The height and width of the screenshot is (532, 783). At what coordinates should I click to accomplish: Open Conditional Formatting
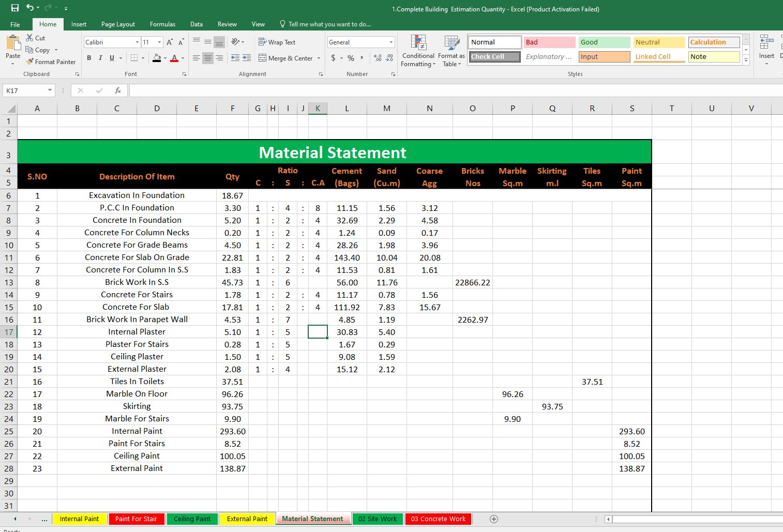click(x=418, y=51)
